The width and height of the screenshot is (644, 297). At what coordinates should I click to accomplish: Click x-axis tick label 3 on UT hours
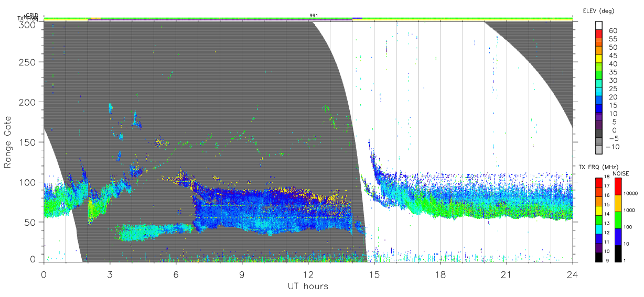(110, 274)
